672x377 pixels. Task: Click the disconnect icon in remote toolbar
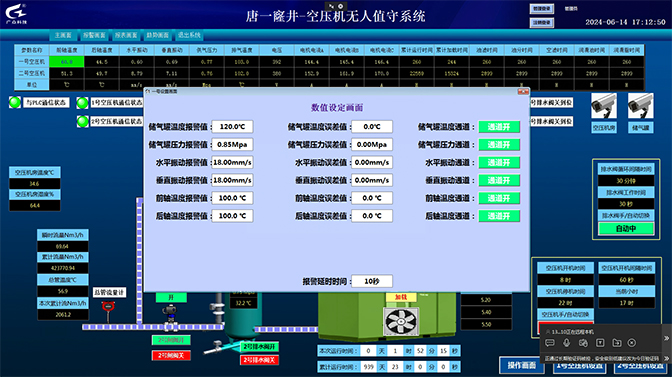(632, 343)
